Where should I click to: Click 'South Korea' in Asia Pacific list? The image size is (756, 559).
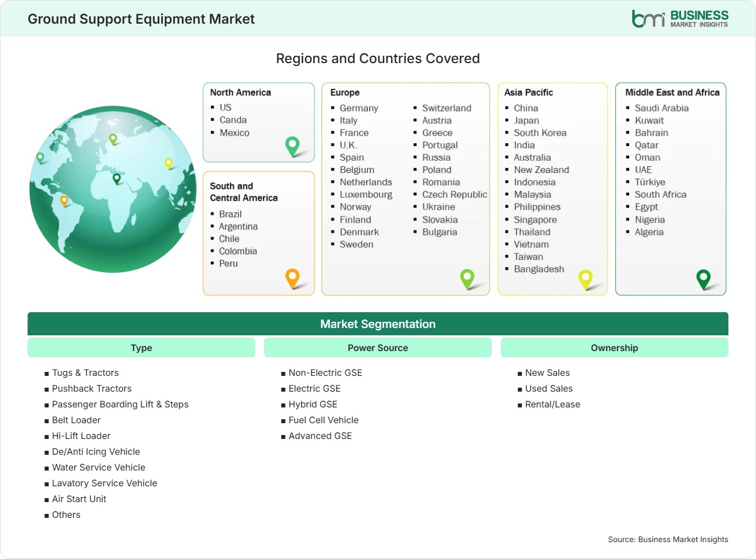540,133
